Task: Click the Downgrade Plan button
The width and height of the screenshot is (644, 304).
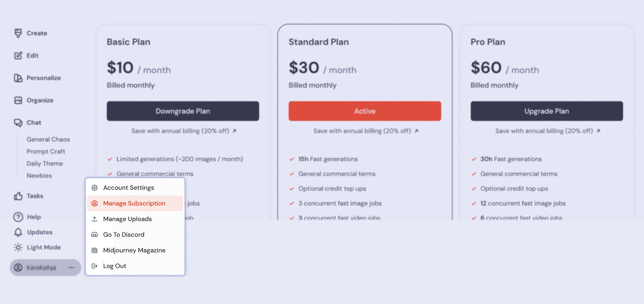Action: [183, 111]
